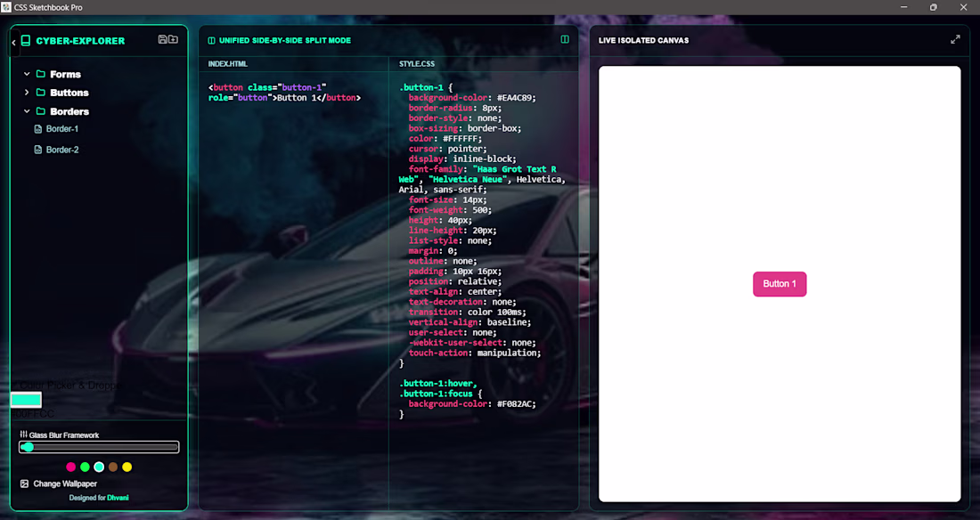Click the background-color #EA4C89 CSS line

[472, 98]
